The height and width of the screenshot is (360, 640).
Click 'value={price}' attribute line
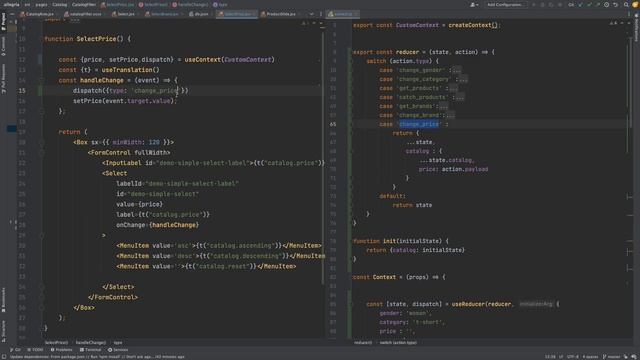click(x=140, y=204)
